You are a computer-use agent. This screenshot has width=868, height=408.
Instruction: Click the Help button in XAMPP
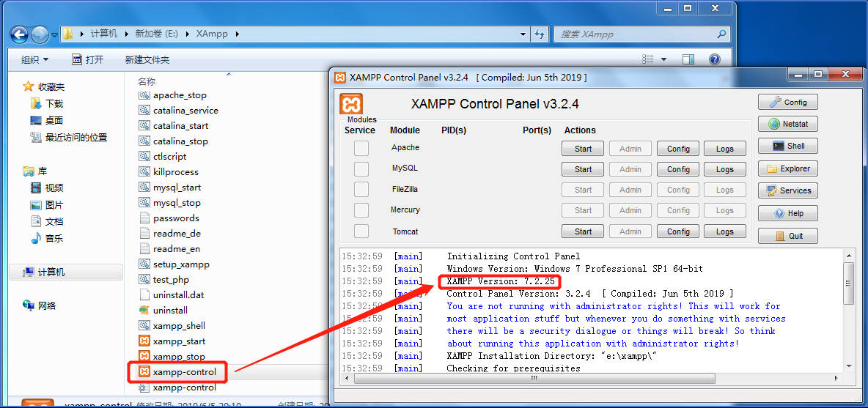787,213
